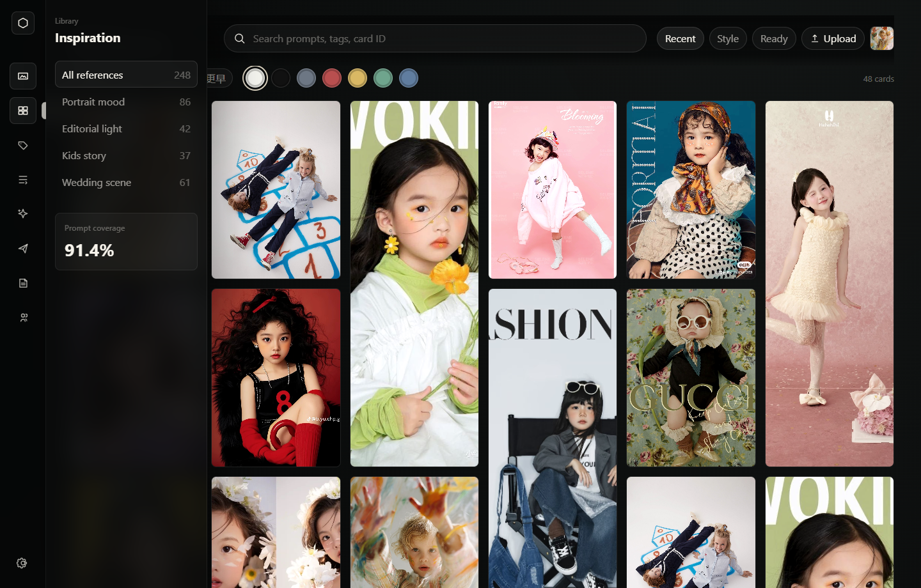Toggle the Style filter chip

point(728,38)
